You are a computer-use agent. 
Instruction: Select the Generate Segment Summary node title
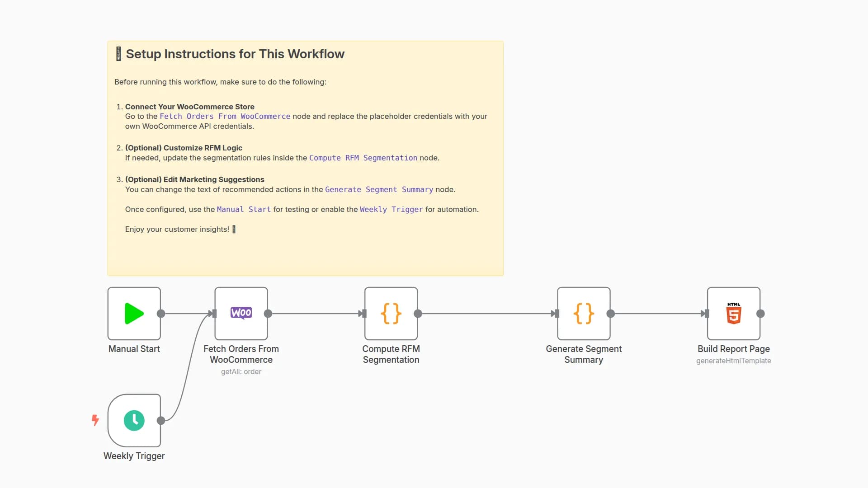pyautogui.click(x=583, y=354)
